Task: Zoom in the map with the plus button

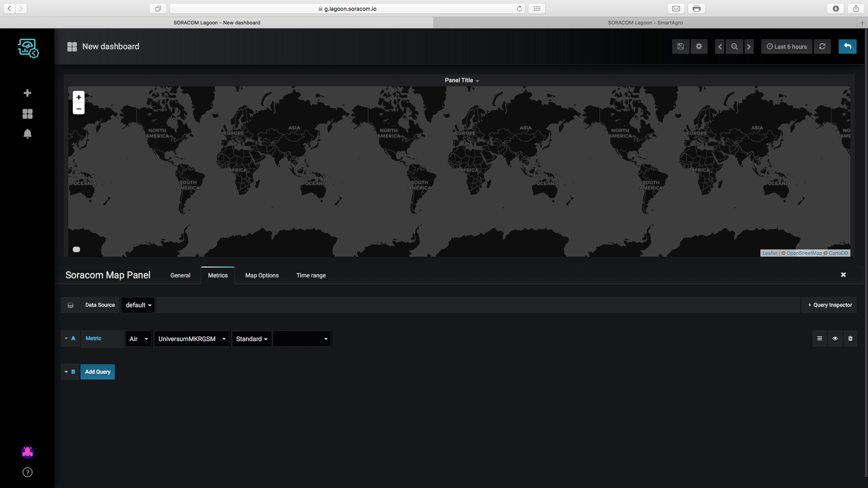Action: (79, 97)
